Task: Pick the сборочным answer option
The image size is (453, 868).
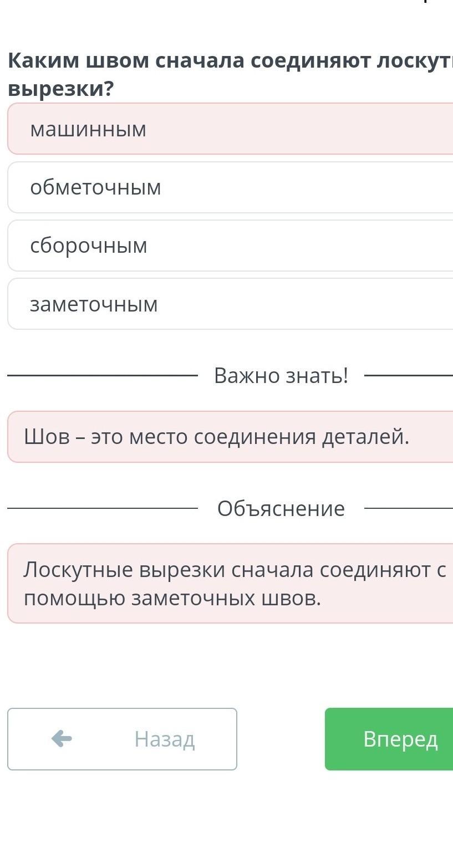Action: pyautogui.click(x=230, y=246)
